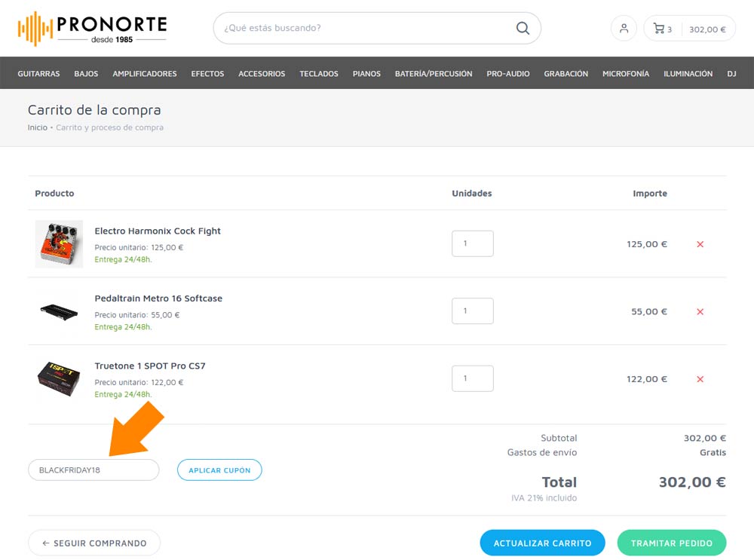Click the Pronorte logo
Screen dimensions: 754x560
[92, 29]
